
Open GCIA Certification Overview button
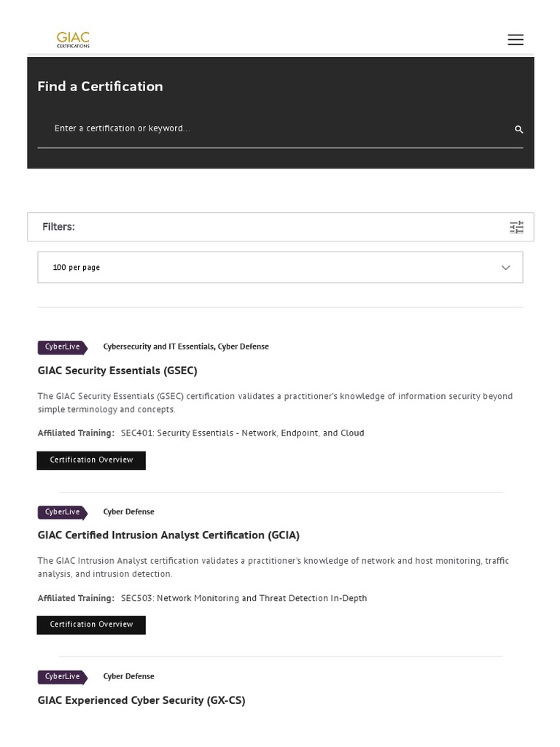[x=91, y=625]
